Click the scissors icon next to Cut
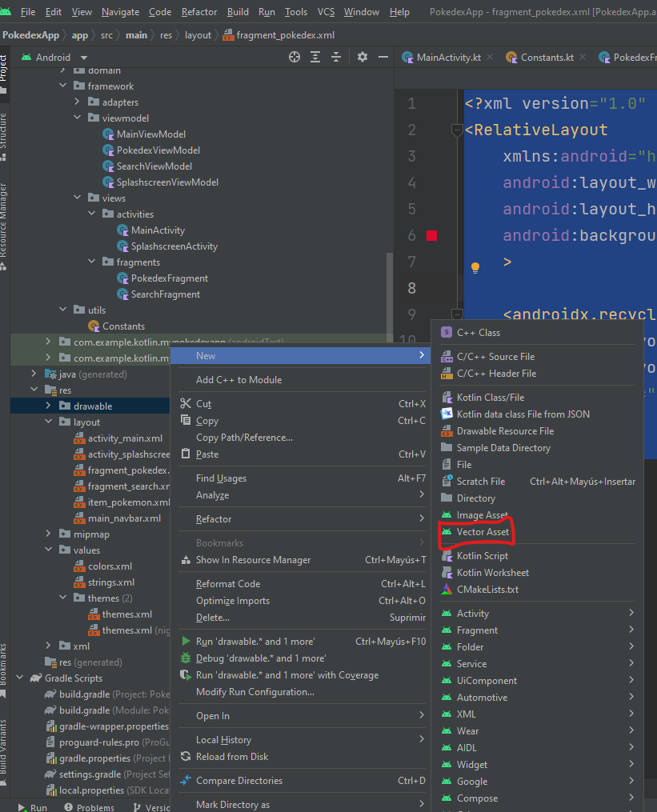657x812 pixels. (186, 404)
